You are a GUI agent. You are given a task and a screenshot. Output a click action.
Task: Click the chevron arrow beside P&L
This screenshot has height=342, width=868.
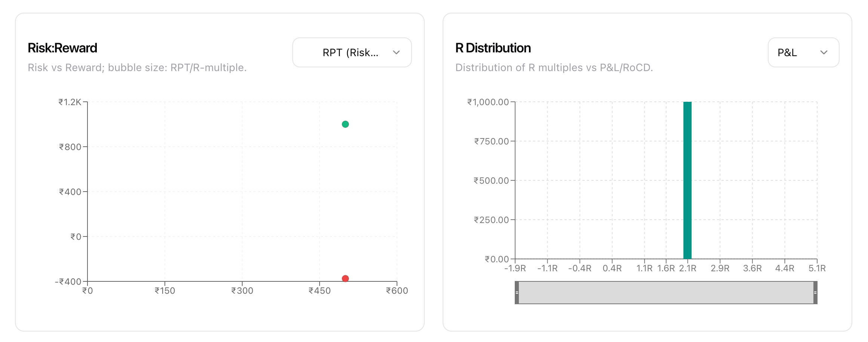[x=824, y=52]
